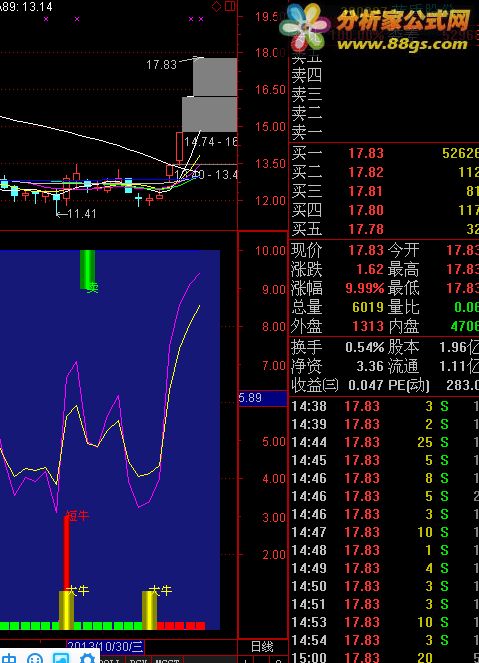Click the 18.0 price axis label
The height and width of the screenshot is (663, 479).
(x=270, y=53)
